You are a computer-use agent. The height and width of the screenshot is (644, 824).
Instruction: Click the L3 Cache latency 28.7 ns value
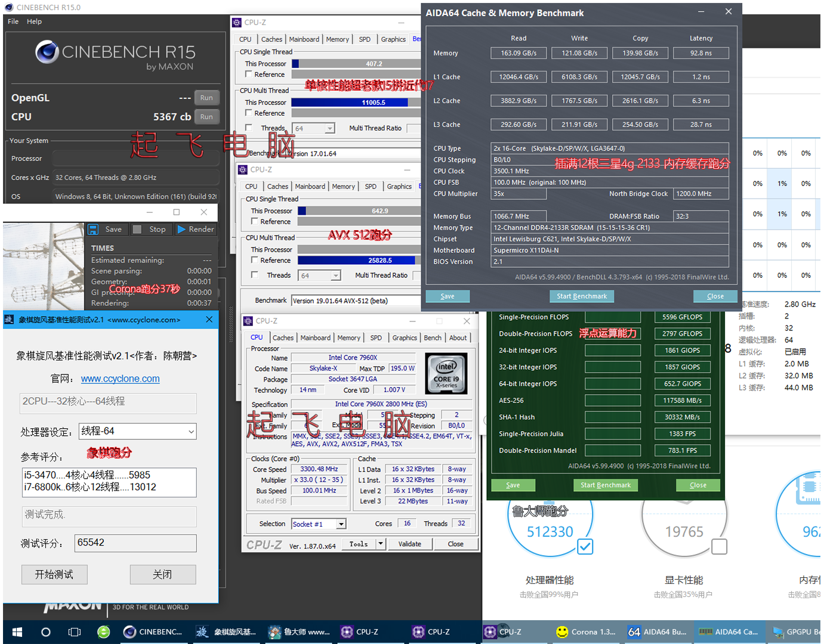pos(701,125)
